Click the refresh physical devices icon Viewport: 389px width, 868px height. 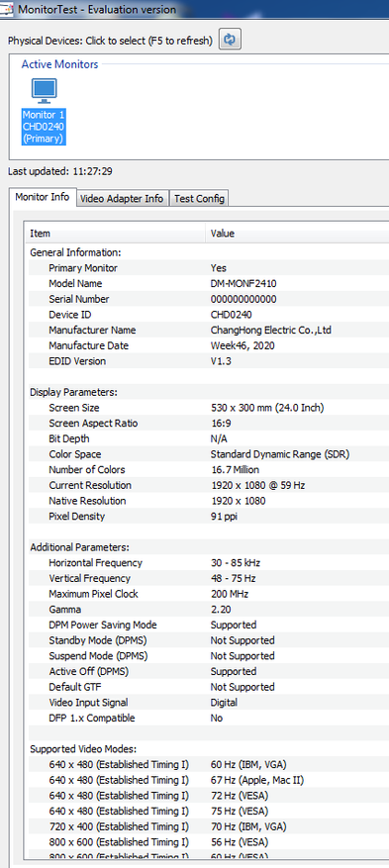coord(230,40)
